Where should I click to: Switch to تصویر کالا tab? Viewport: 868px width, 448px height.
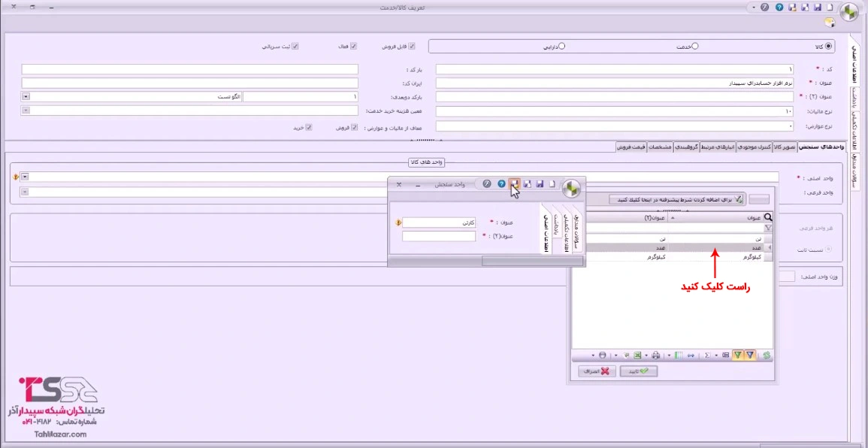coord(785,147)
